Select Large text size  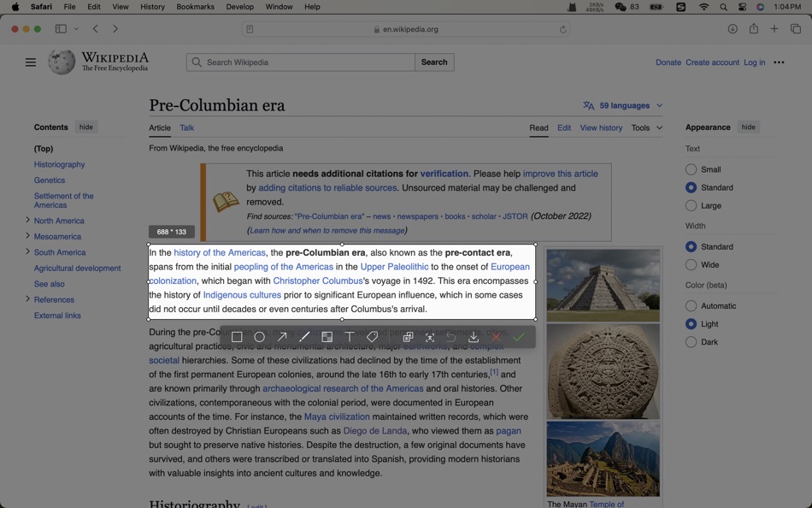pyautogui.click(x=691, y=206)
